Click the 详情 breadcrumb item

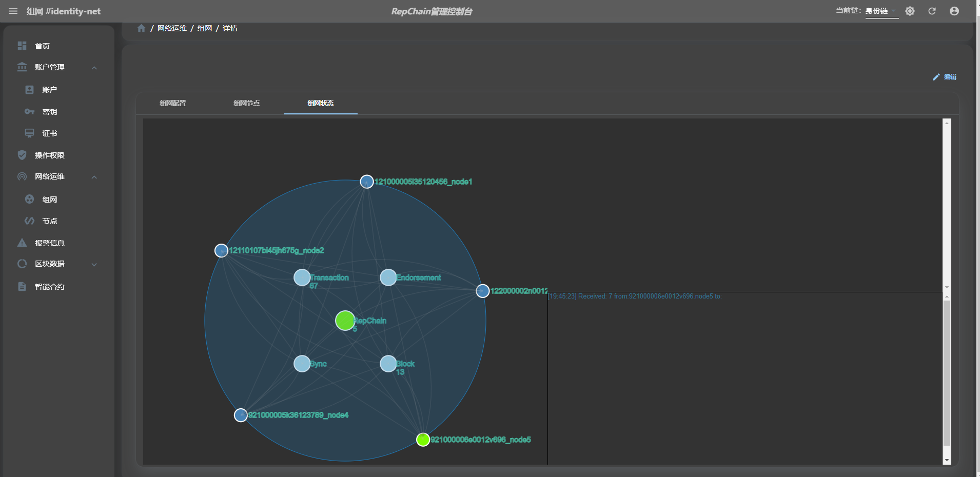pyautogui.click(x=230, y=28)
